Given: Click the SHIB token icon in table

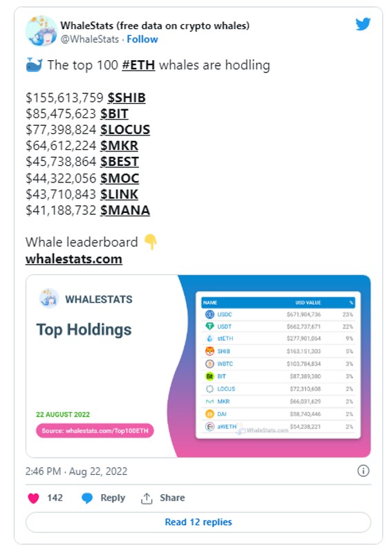Looking at the screenshot, I should pos(209,351).
